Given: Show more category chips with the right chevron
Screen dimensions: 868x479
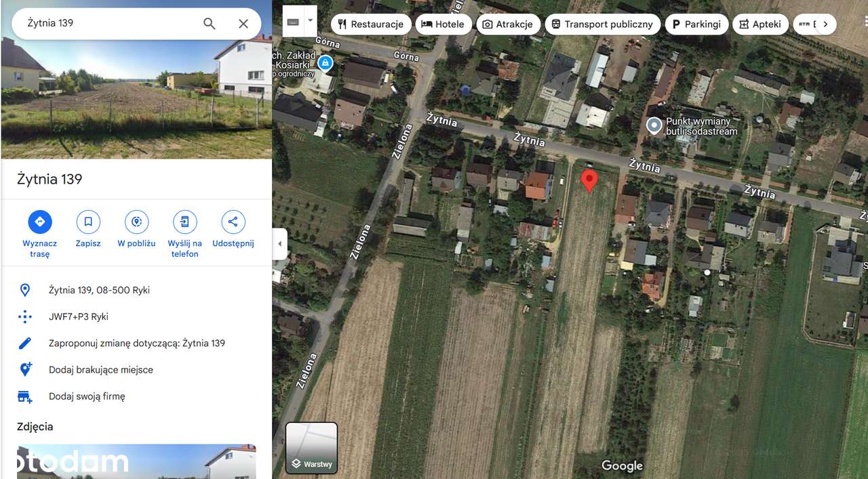Looking at the screenshot, I should (825, 24).
